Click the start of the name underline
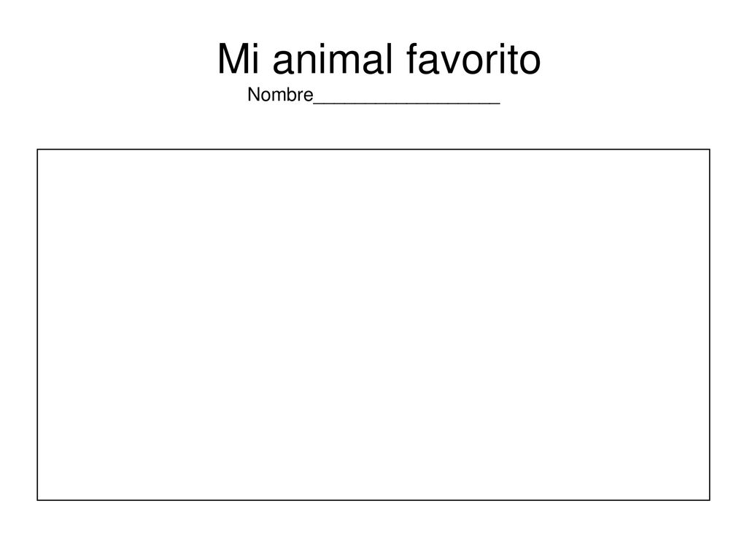747x560 pixels. (x=314, y=103)
